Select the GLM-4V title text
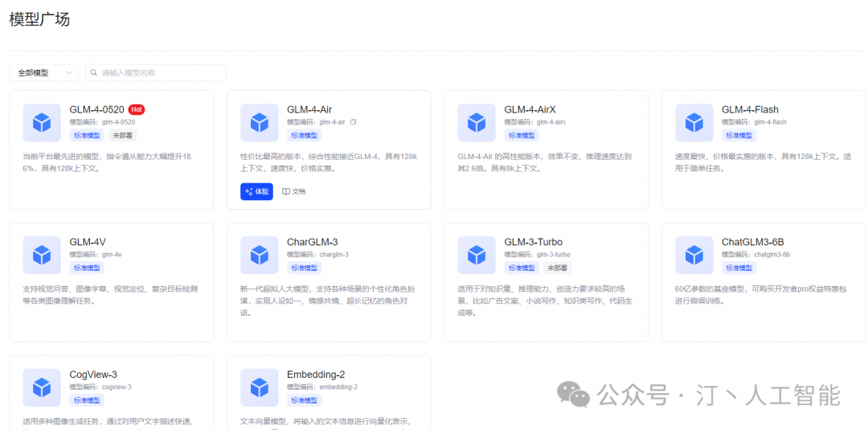The height and width of the screenshot is (430, 868). (x=88, y=242)
